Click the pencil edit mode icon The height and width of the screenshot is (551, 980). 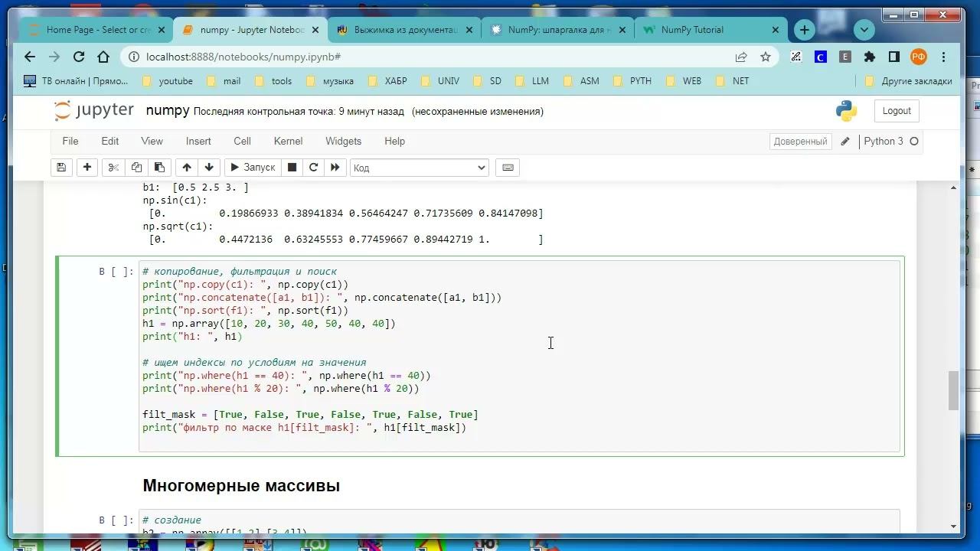click(845, 142)
